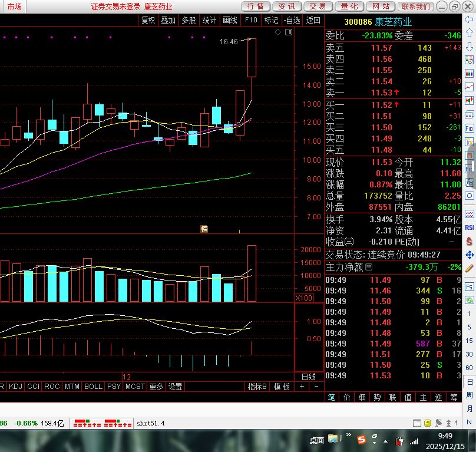Click the 设置 indicator settings button
This screenshot has width=476, height=452.
coord(175,387)
